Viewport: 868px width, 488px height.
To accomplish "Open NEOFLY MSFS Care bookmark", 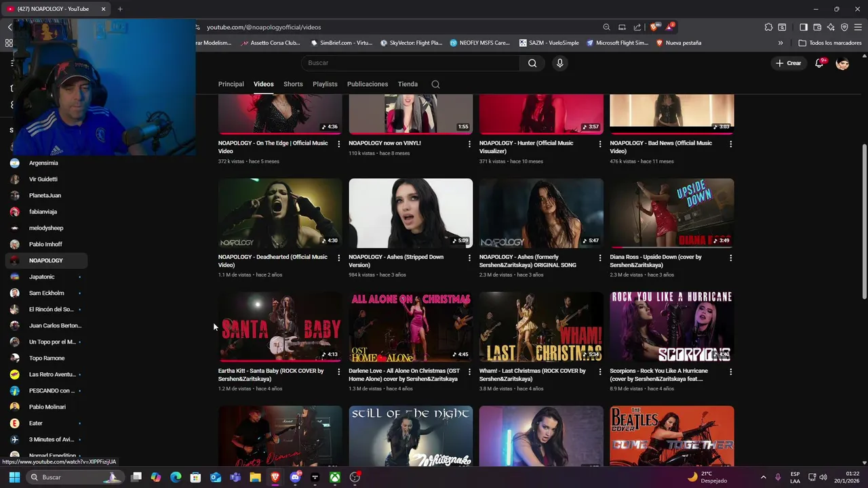I will (x=479, y=43).
